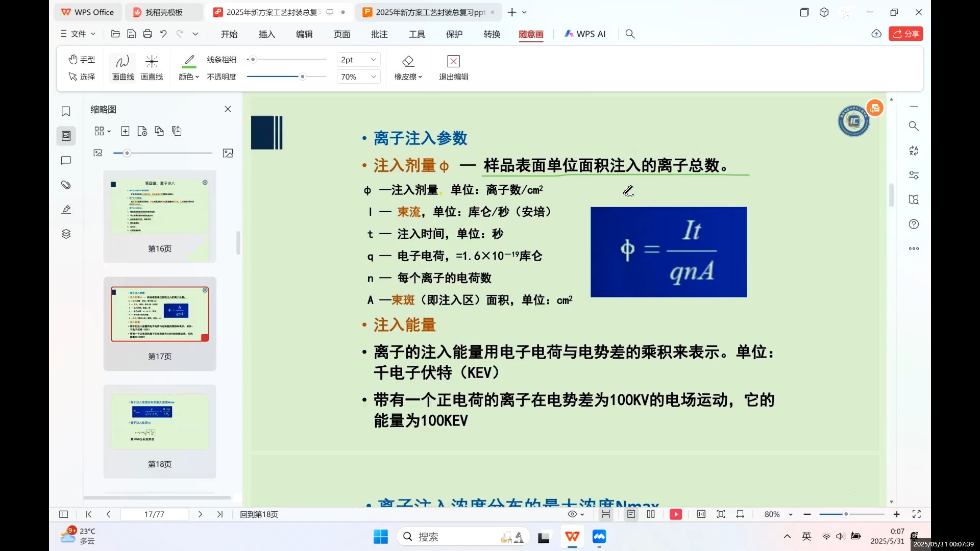This screenshot has height=551, width=980.
Task: Switch to the 插入 (insert) ribbon tab
Action: tap(266, 34)
